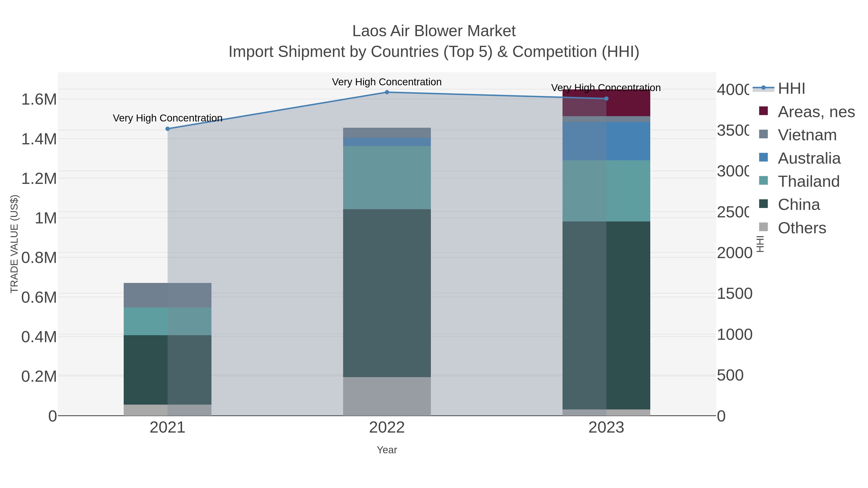Click the China segment of 2021 bar

click(x=168, y=370)
